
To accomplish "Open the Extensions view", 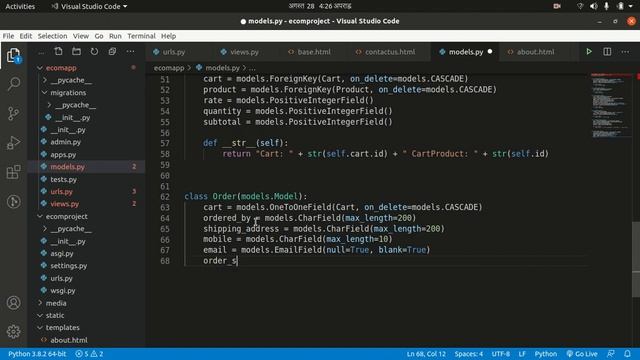I will coord(13,172).
